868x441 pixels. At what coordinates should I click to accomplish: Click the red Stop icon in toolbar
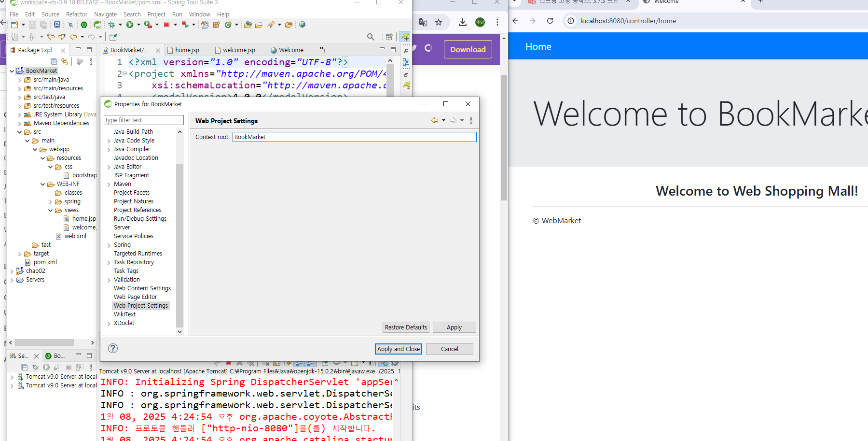click(x=166, y=25)
